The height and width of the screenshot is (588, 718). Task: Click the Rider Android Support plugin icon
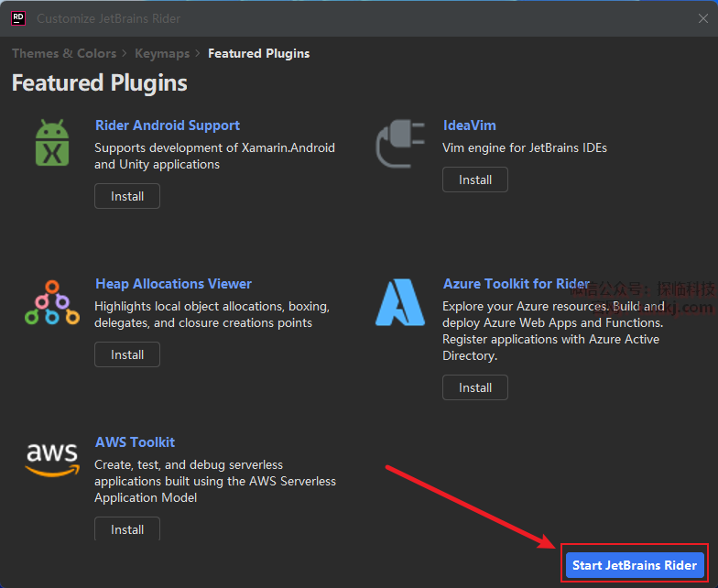tap(52, 144)
